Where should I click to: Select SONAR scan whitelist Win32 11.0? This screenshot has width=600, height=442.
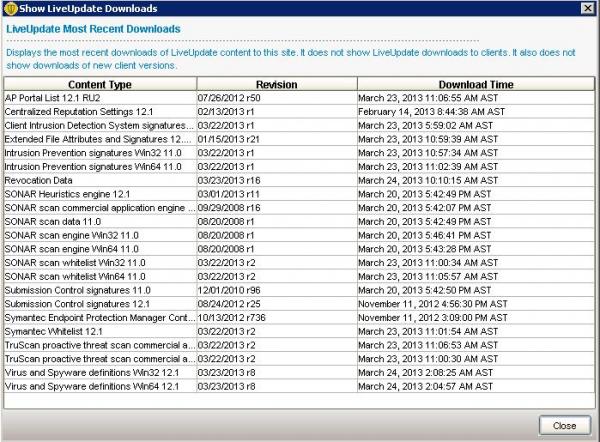coord(299,263)
